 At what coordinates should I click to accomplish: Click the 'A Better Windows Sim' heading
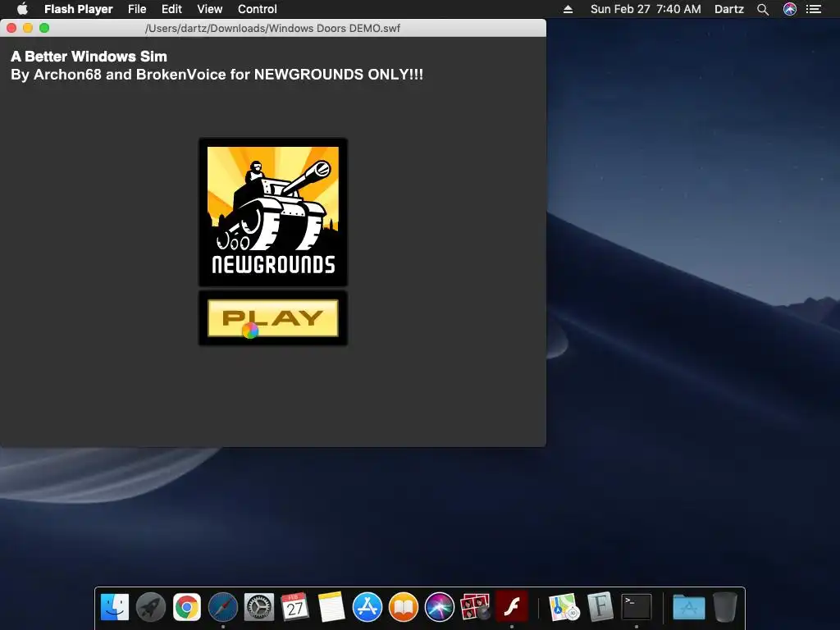[x=89, y=57]
